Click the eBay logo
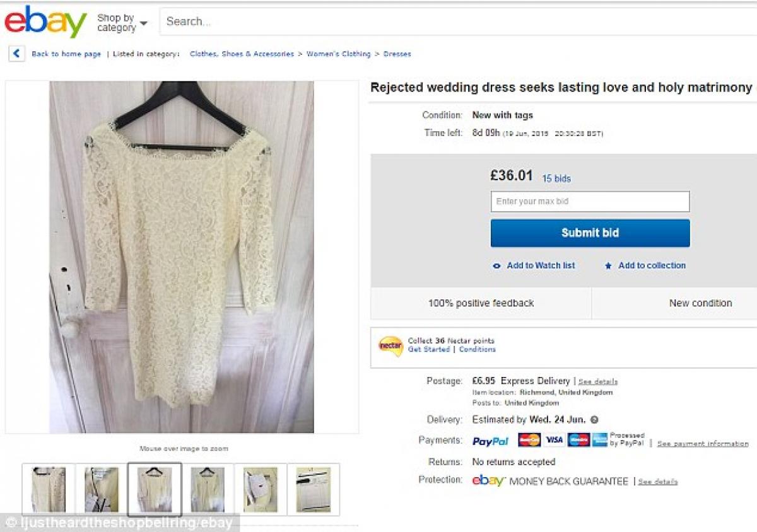This screenshot has width=757, height=532. click(45, 22)
